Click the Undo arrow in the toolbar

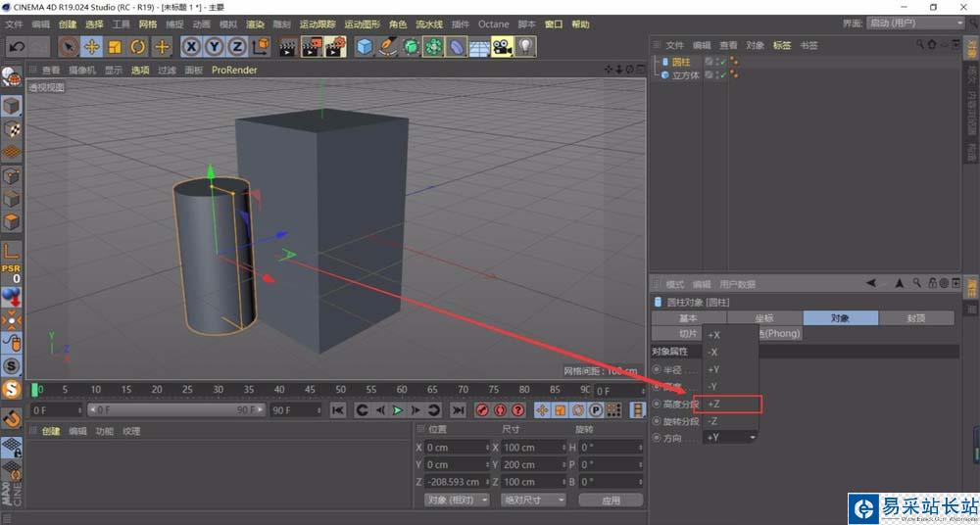16,46
